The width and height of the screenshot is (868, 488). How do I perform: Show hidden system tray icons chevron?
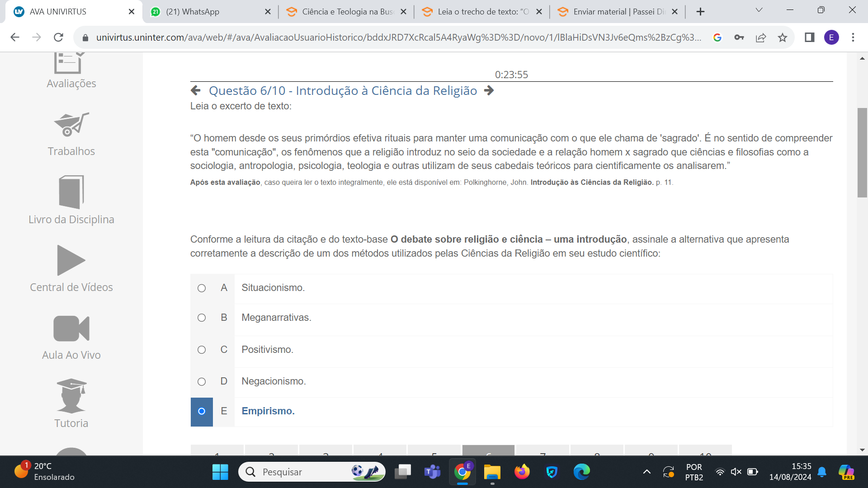pos(647,472)
